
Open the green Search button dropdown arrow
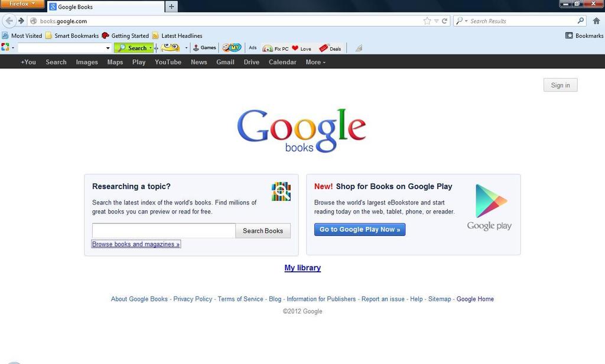(151, 48)
